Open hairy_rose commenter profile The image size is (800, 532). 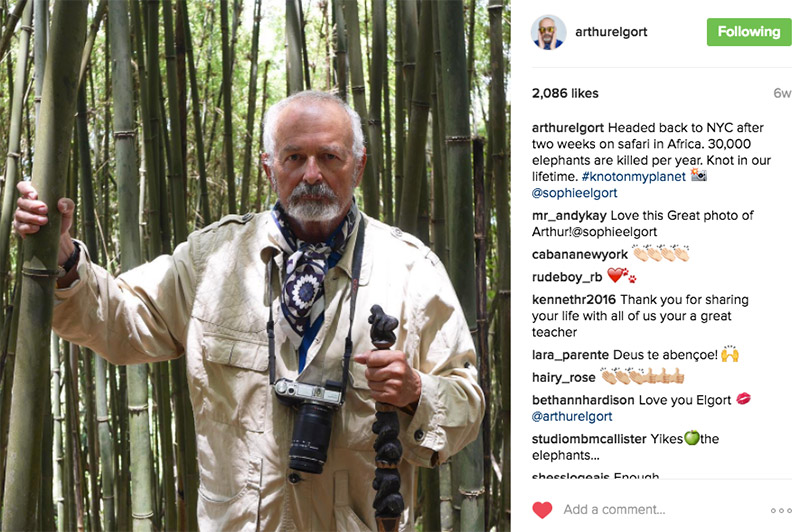(563, 377)
